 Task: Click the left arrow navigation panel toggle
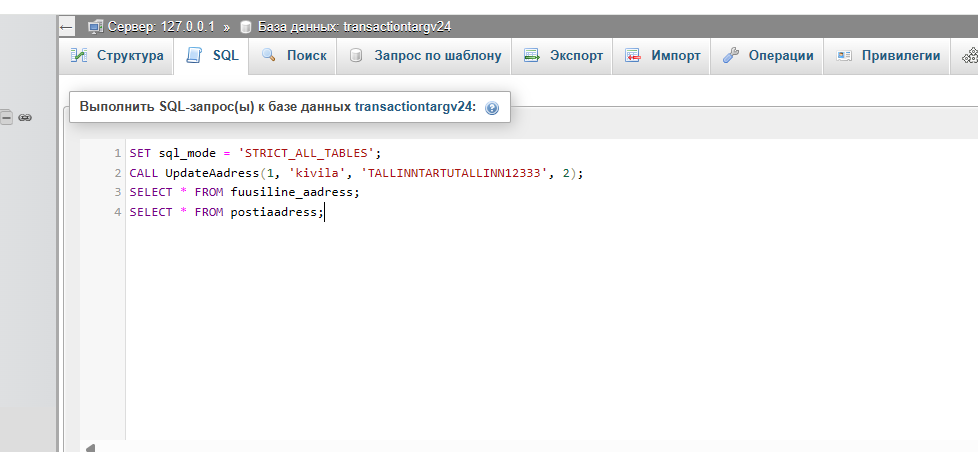click(66, 27)
